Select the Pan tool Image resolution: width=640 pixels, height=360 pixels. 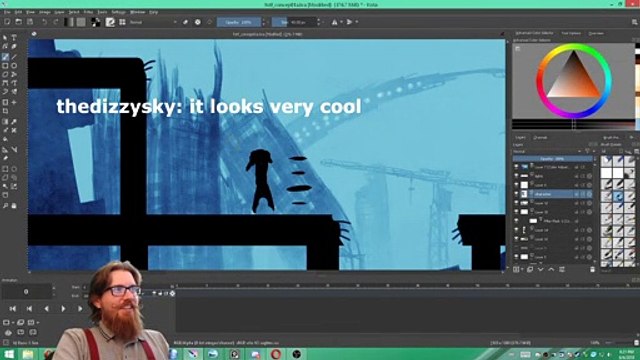[14, 206]
